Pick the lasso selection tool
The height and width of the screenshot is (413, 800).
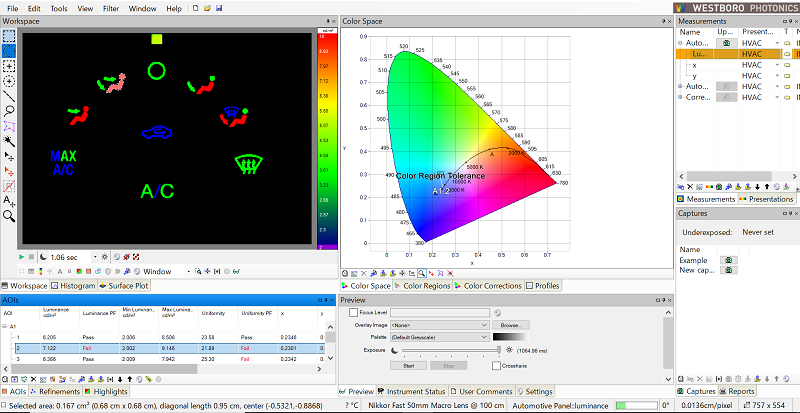(9, 111)
